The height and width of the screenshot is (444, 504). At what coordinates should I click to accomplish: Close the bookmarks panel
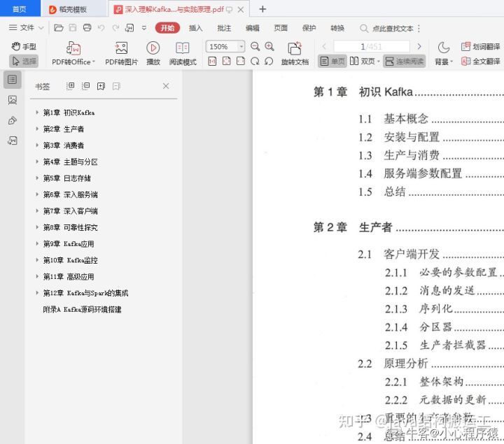166,86
